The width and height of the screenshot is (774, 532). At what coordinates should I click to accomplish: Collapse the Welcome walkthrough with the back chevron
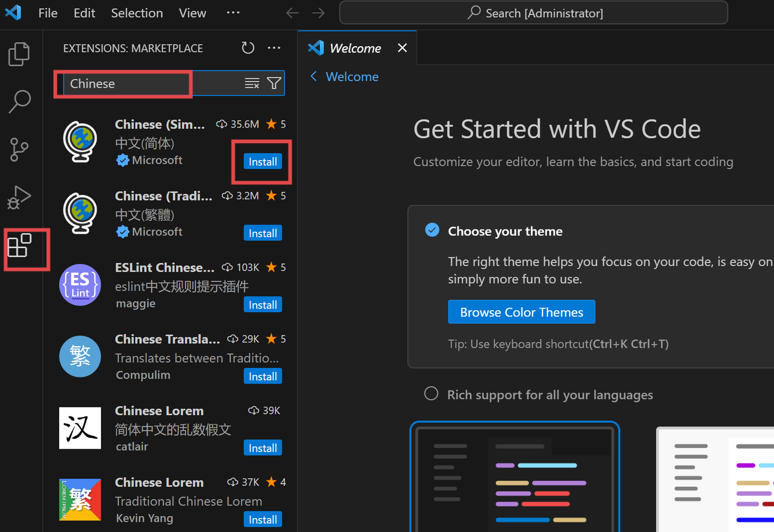pos(314,76)
